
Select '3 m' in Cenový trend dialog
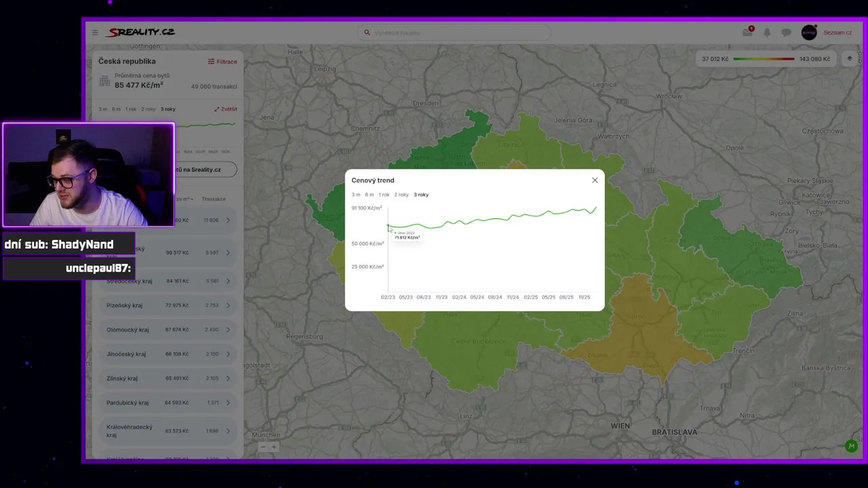point(356,195)
